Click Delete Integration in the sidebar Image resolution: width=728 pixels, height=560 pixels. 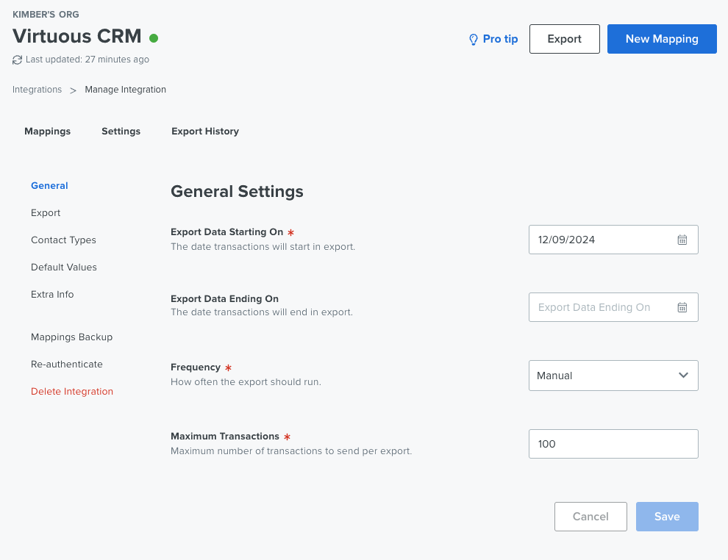(72, 392)
